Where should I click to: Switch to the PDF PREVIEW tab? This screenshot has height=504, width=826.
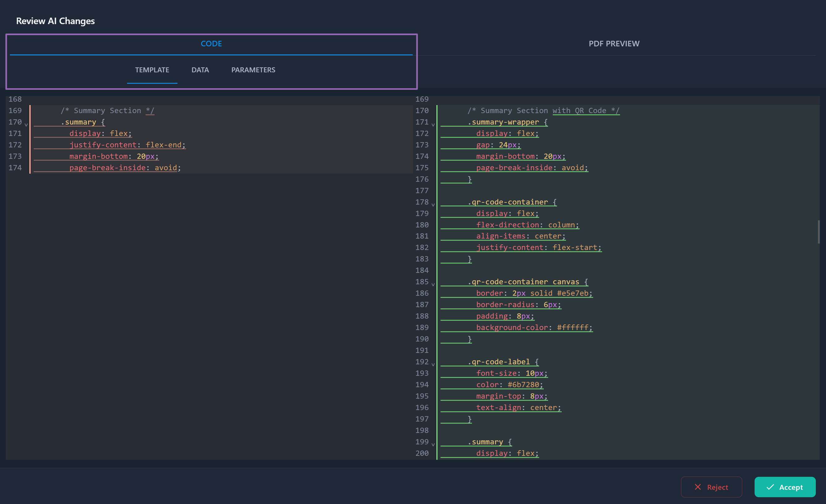click(613, 44)
